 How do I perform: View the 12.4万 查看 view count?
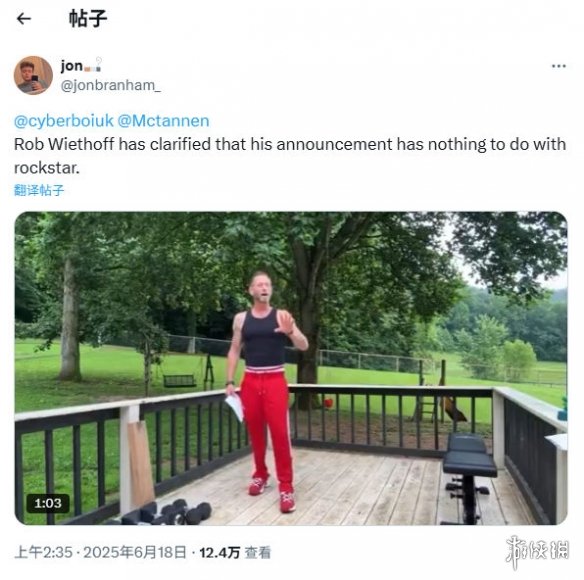tap(235, 552)
